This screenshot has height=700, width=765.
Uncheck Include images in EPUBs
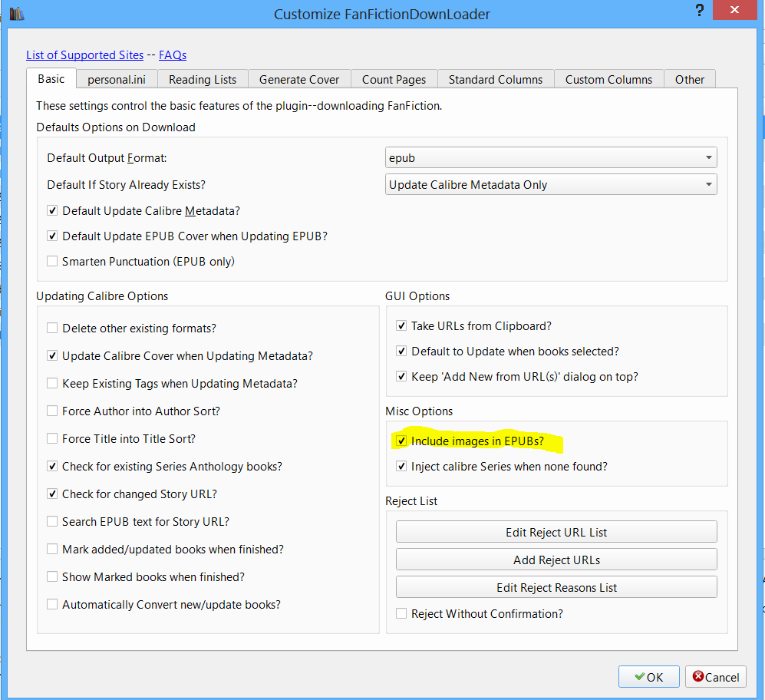(x=401, y=441)
